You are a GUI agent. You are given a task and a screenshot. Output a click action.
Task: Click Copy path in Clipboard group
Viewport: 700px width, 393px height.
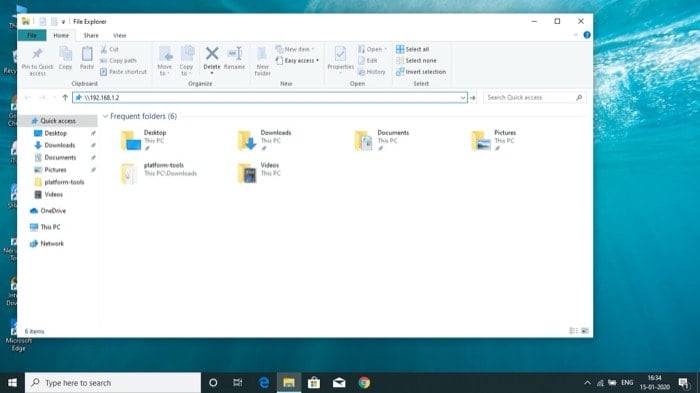[118, 60]
